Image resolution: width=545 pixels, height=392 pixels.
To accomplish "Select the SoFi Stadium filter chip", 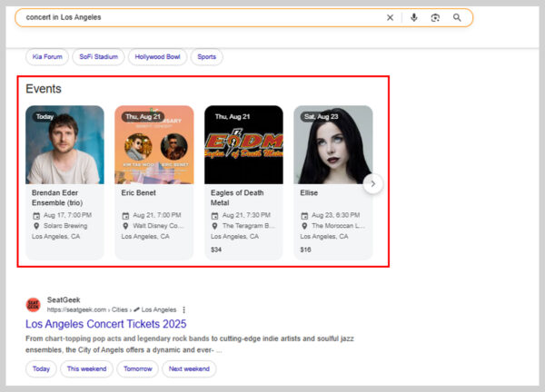I will point(99,57).
